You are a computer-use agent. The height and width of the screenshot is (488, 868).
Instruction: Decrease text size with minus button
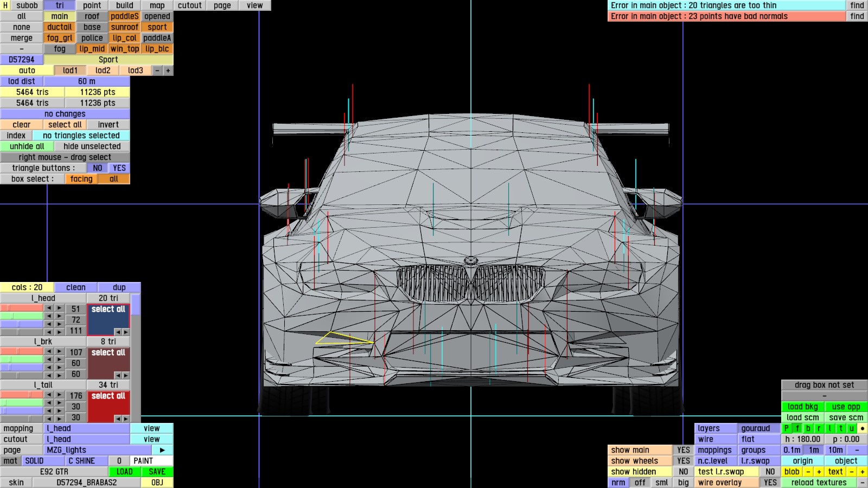tap(851, 472)
